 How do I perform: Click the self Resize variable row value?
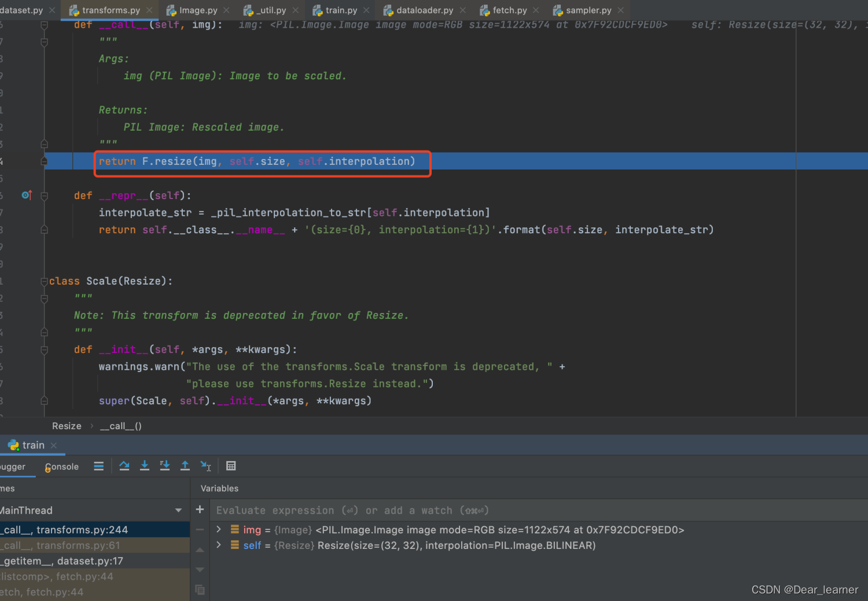pyautogui.click(x=457, y=545)
